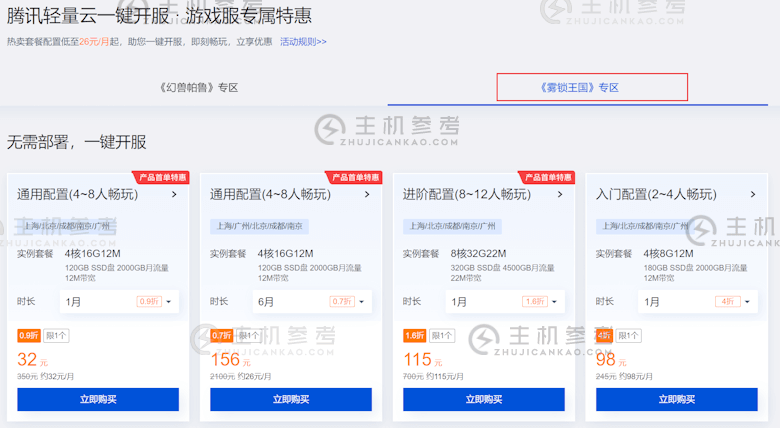780x428 pixels.
Task: Switch to the 《幻兽帕鲁》专区 tab
Action: pos(199,88)
